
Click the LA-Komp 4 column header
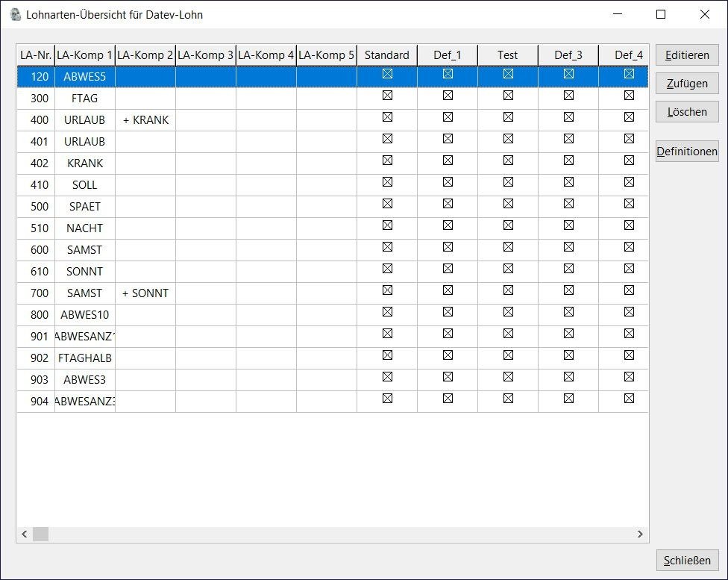266,55
